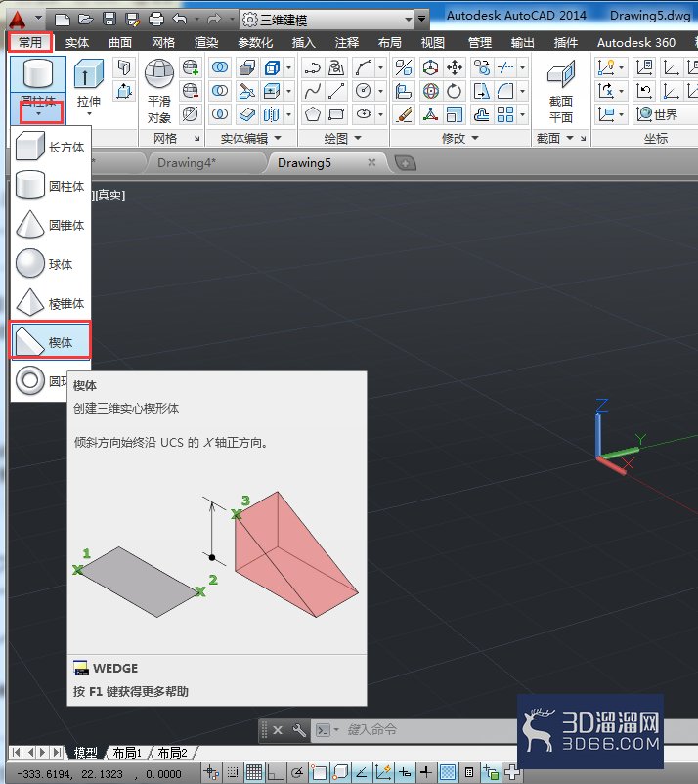The image size is (698, 784).
Task: Switch to the 渲染 (Render) ribbon tab
Action: pyautogui.click(x=206, y=42)
